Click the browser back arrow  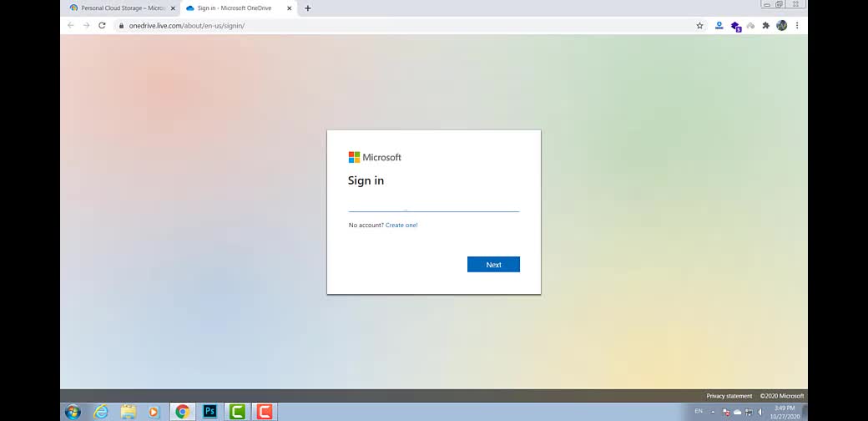[71, 26]
